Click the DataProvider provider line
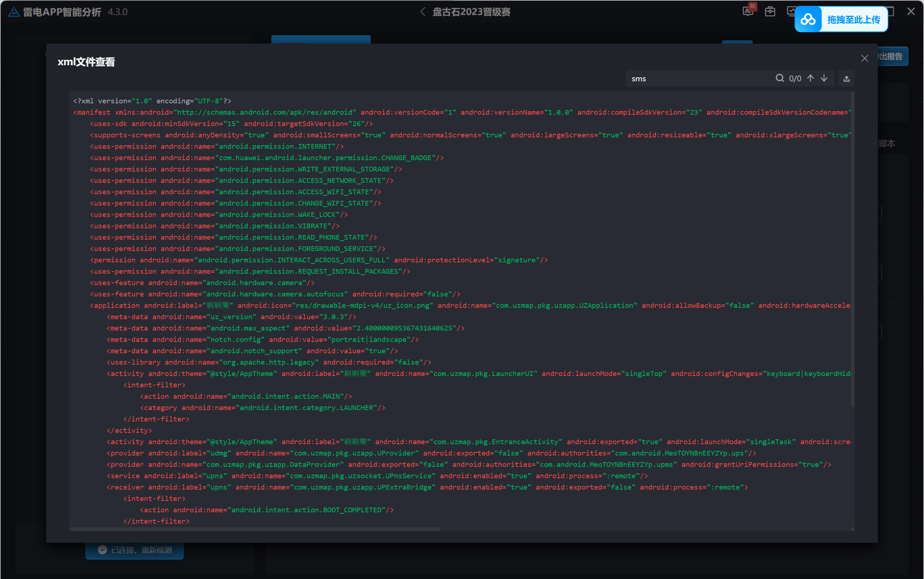The height and width of the screenshot is (579, 924). (x=469, y=465)
